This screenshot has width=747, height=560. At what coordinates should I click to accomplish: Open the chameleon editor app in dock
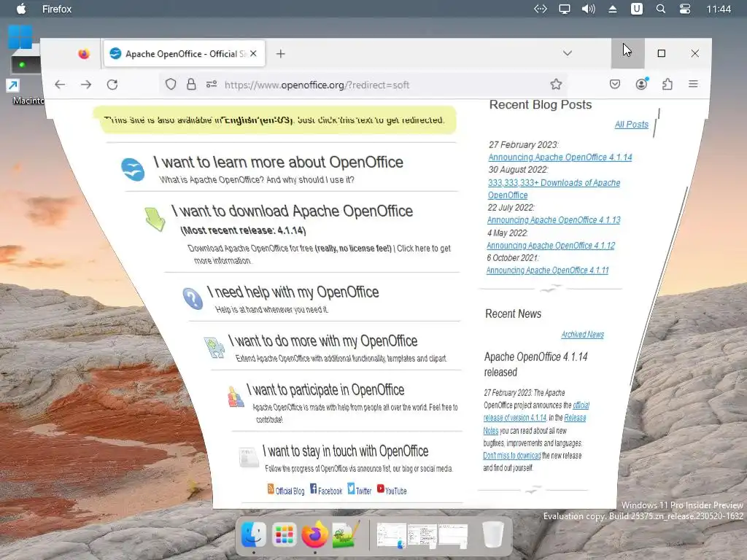pos(345,534)
